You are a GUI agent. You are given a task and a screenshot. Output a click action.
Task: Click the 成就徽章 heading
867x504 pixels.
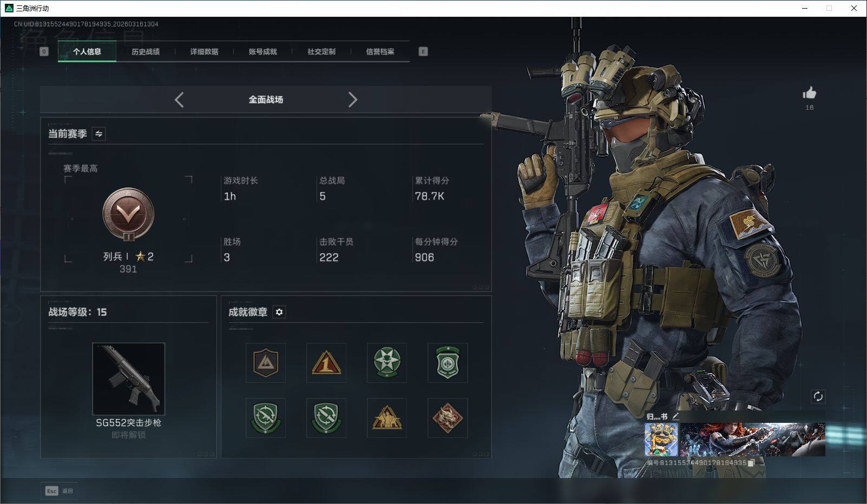click(248, 312)
